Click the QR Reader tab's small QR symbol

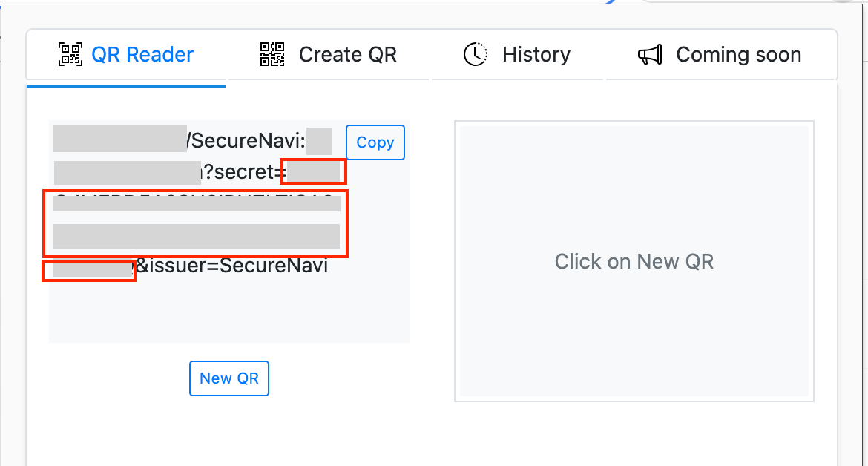pos(70,53)
